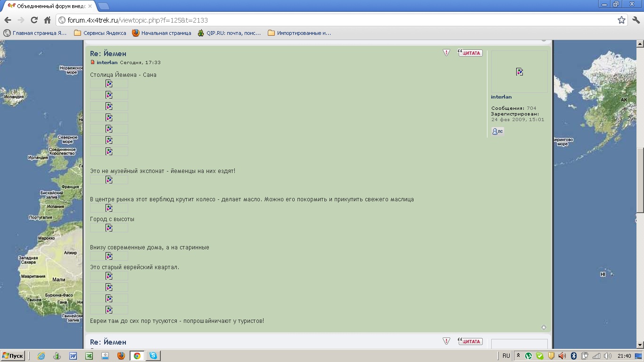Open interlan profile link under avatar

(x=501, y=97)
